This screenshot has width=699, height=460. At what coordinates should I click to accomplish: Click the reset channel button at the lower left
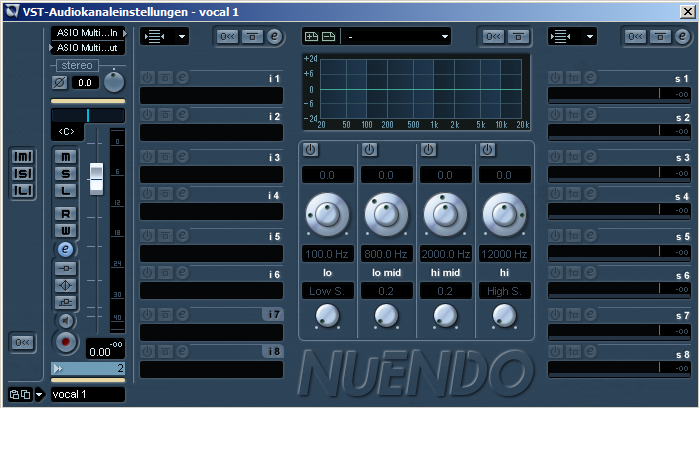click(x=23, y=342)
